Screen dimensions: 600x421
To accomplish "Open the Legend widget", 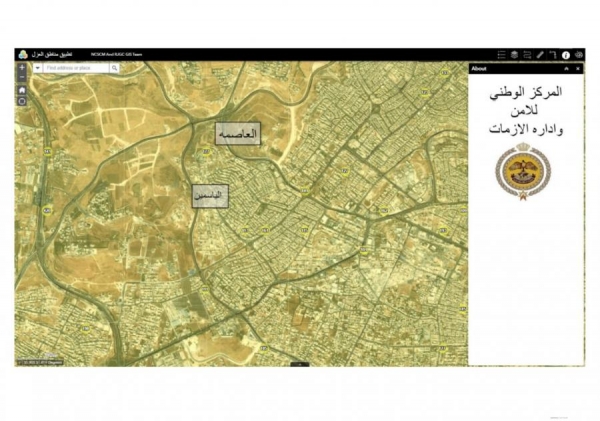I will click(501, 55).
